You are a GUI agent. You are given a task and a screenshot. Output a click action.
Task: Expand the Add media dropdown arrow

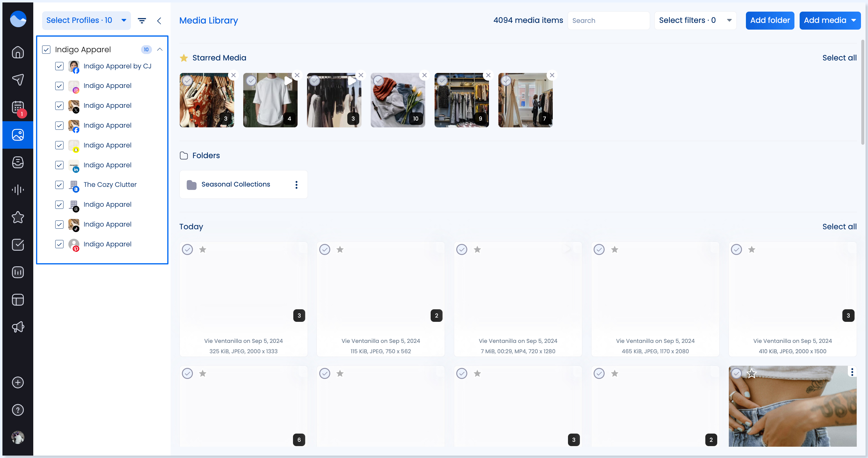pos(854,20)
